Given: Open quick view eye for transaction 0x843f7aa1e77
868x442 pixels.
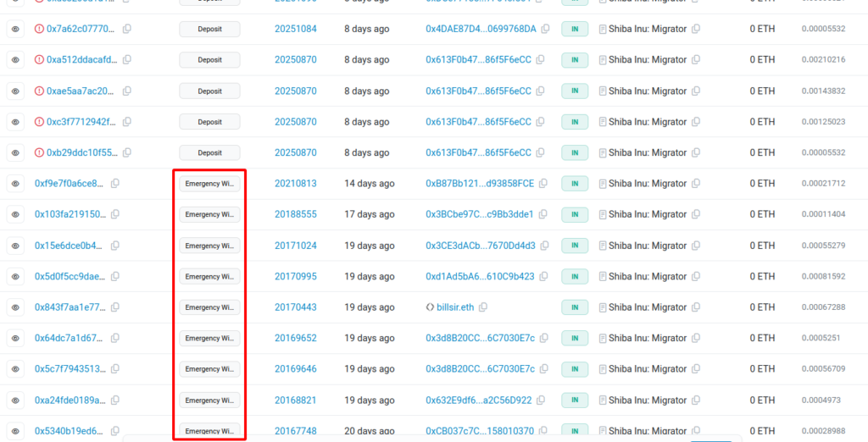Looking at the screenshot, I should (x=15, y=307).
